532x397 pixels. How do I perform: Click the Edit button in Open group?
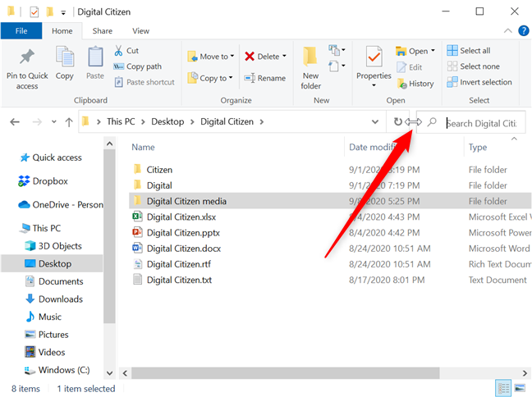pos(409,67)
